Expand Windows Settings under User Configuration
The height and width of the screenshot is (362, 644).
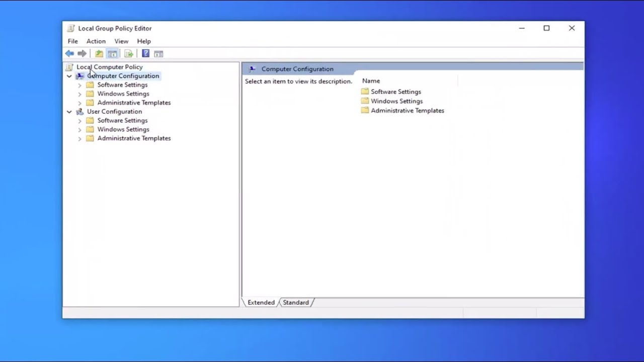[x=79, y=130]
